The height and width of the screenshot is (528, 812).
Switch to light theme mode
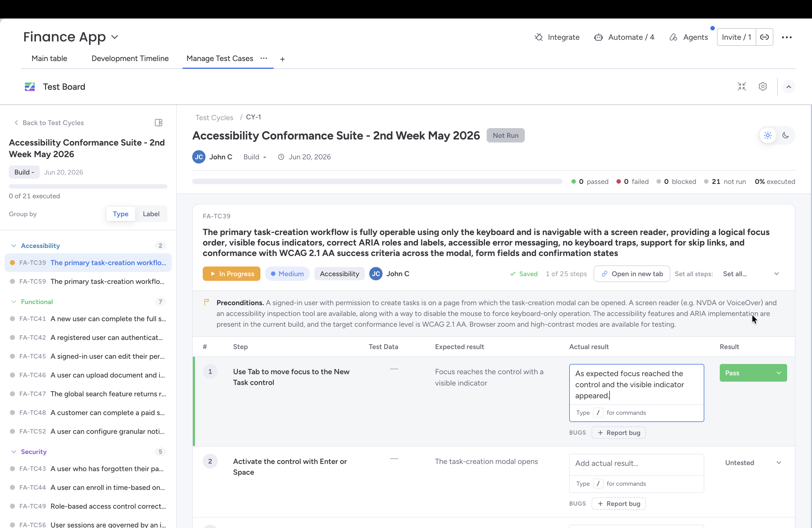tap(768, 135)
